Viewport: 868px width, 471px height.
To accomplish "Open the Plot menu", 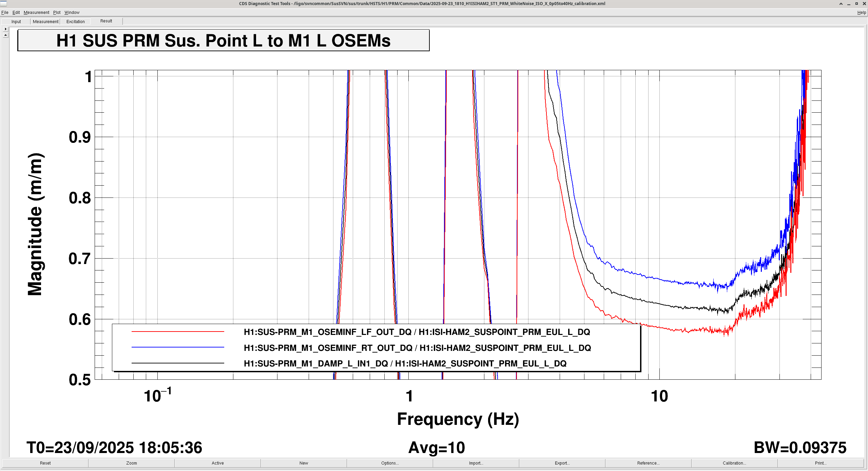I will 57,13.
